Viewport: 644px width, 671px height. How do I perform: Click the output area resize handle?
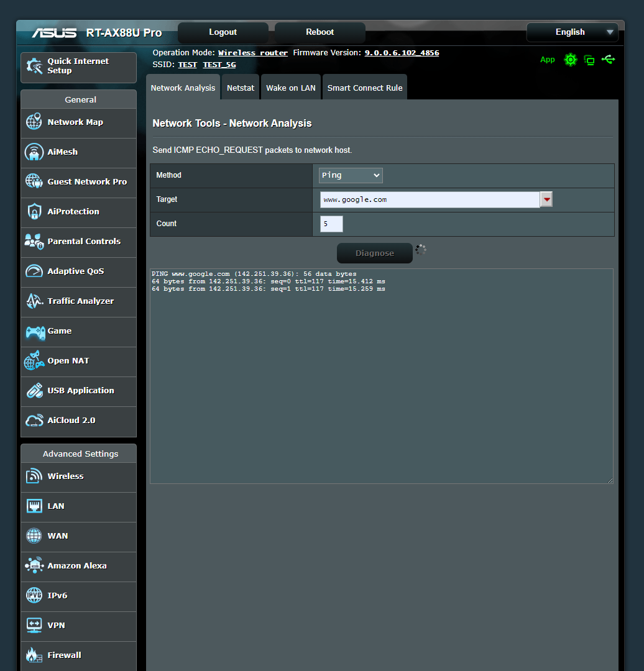click(x=610, y=480)
